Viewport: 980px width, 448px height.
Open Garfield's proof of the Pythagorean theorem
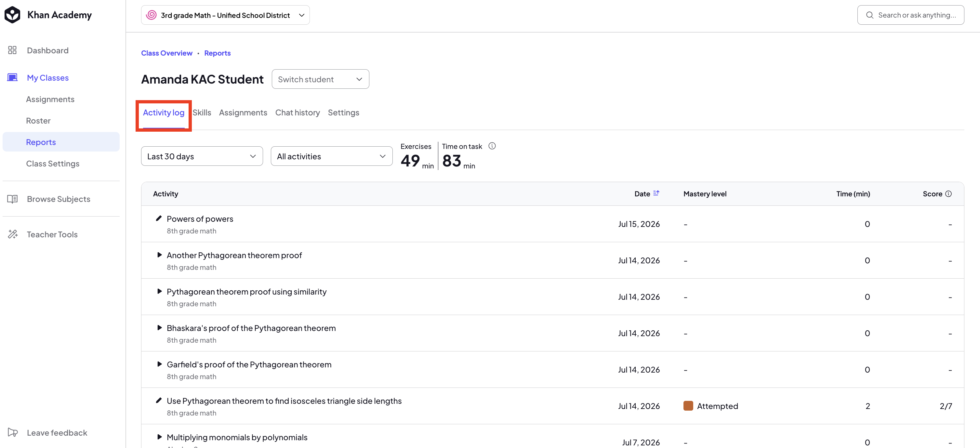coord(249,364)
